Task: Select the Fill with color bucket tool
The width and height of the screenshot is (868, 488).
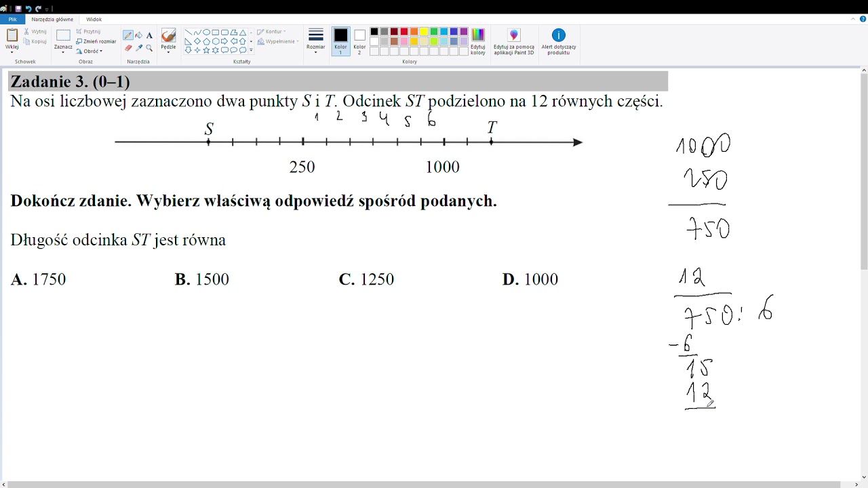Action: coord(139,35)
